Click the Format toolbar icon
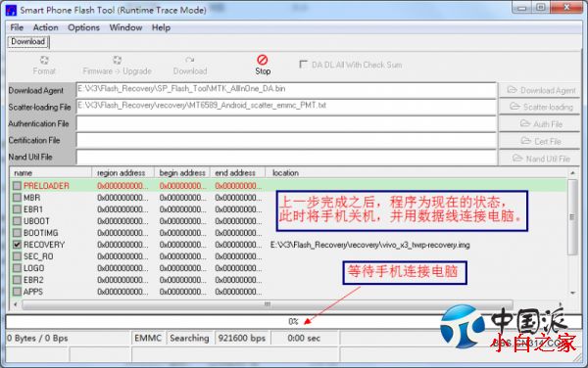 point(44,60)
